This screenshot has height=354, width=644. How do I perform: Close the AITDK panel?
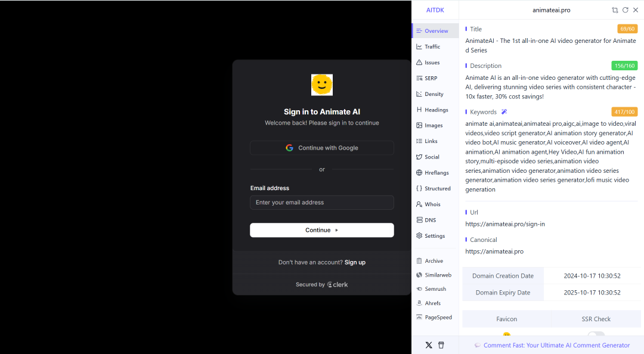636,10
